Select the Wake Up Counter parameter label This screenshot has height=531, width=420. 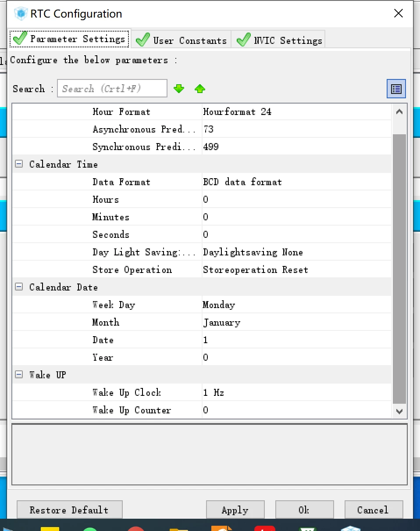[x=132, y=410]
